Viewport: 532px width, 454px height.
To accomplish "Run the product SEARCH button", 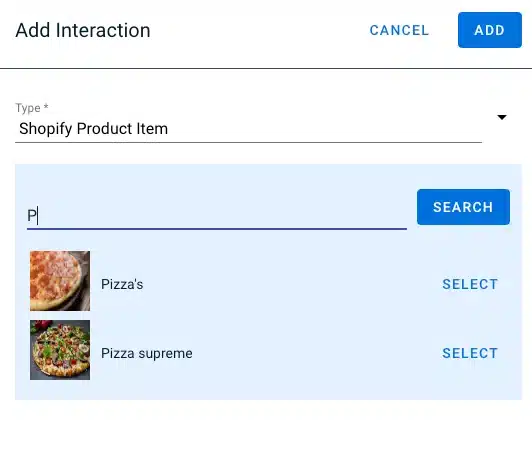I will pos(463,207).
